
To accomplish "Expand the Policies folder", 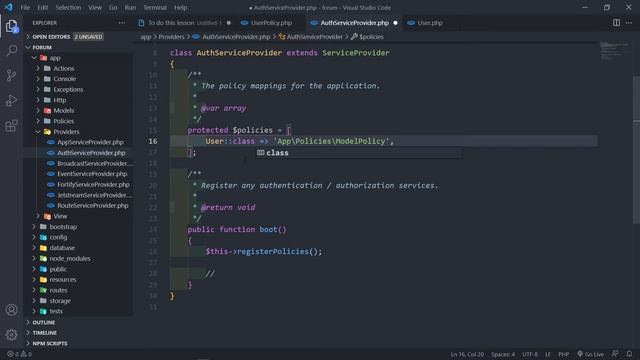I will [x=64, y=121].
